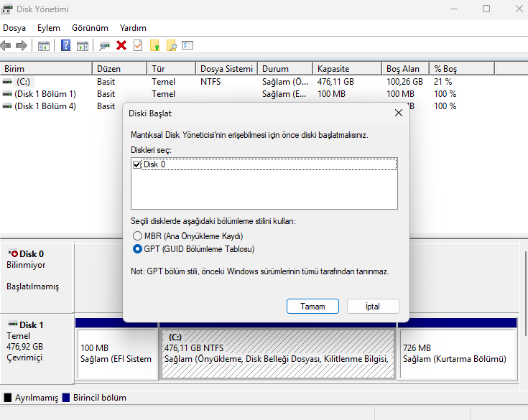528x420 pixels.
Task: Click drive icon of Disk 1 Bölüm 4
Action: 7,106
